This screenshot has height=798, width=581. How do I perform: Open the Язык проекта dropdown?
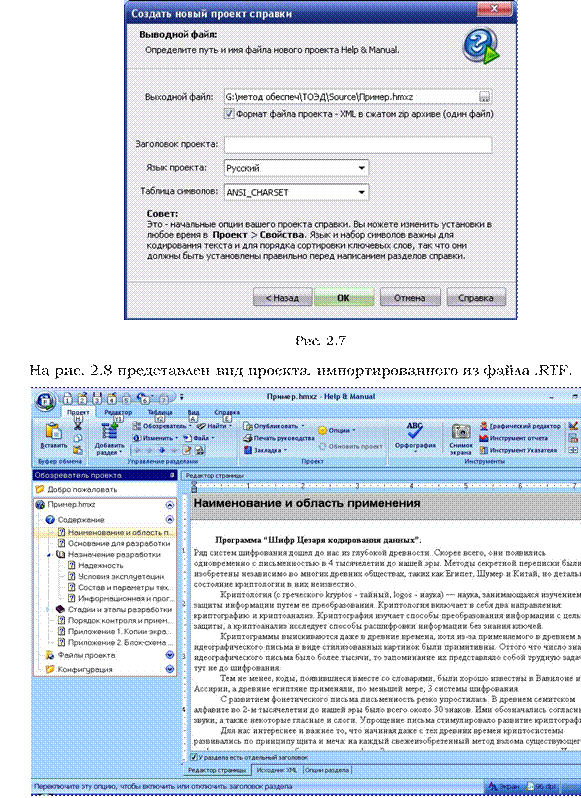(x=296, y=168)
